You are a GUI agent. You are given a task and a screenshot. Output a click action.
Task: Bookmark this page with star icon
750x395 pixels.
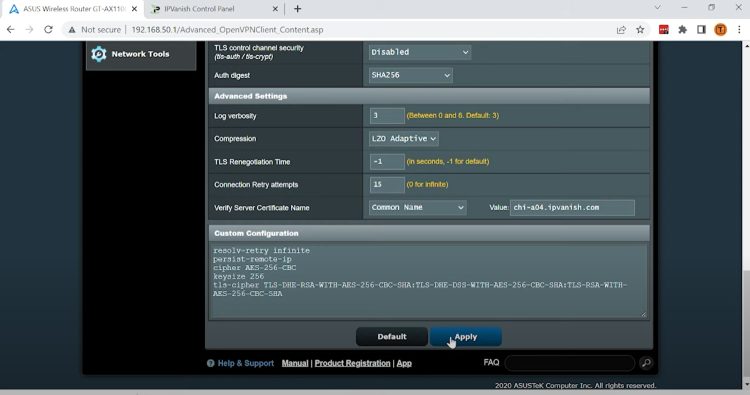tap(640, 30)
